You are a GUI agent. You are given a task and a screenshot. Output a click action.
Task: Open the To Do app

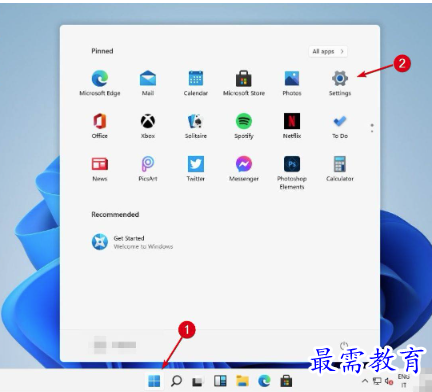coord(340,126)
